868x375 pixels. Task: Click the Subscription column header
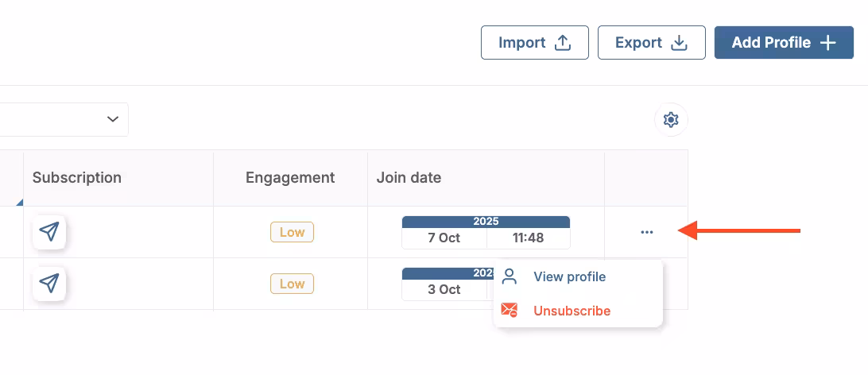(x=77, y=178)
